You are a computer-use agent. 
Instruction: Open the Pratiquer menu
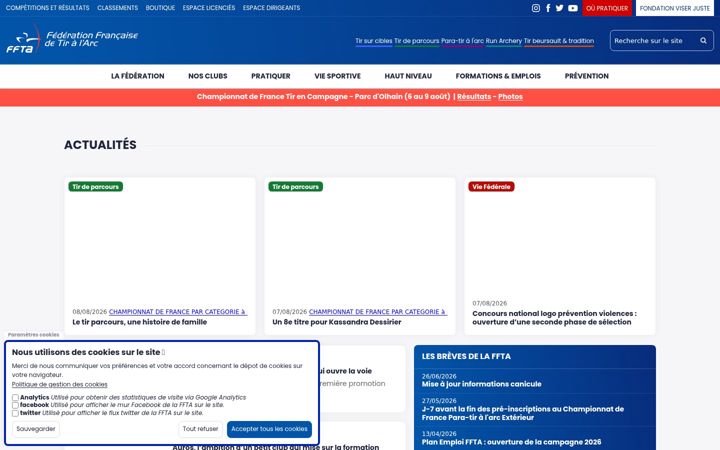pyautogui.click(x=270, y=76)
